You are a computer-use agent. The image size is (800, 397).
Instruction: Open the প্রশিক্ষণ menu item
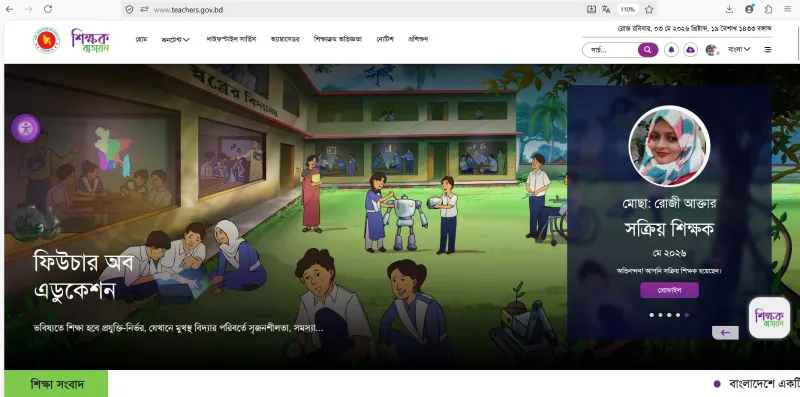click(418, 39)
